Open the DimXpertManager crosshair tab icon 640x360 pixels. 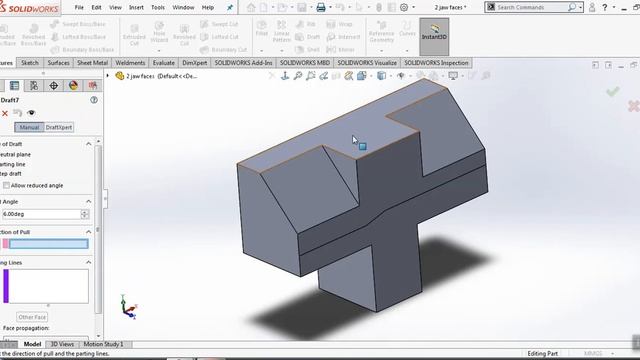[x=53, y=85]
